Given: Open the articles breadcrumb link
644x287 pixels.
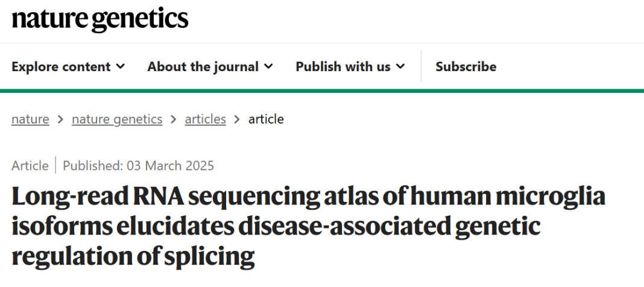Looking at the screenshot, I should click(205, 119).
